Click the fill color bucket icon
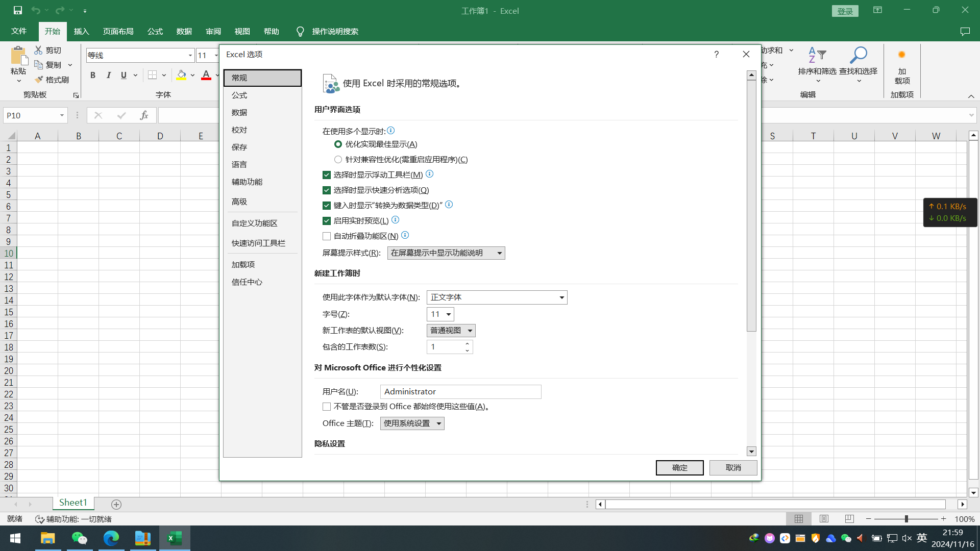 point(181,75)
